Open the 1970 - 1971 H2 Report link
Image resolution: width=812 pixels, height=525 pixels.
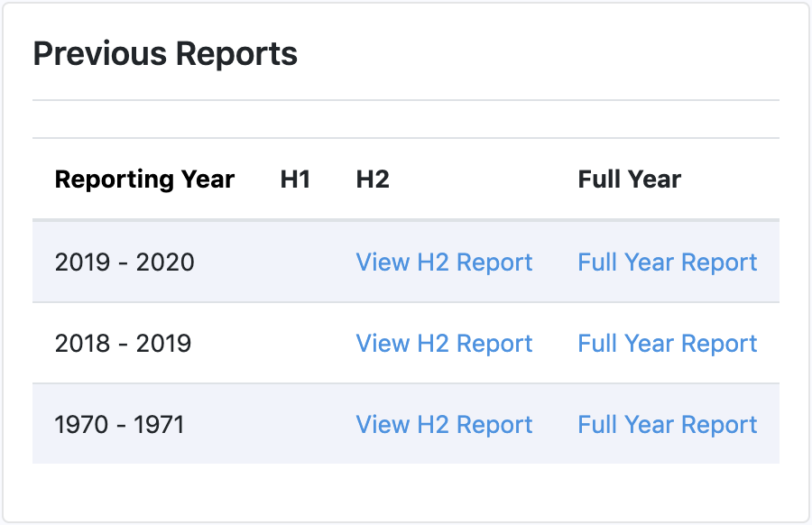pyautogui.click(x=444, y=424)
